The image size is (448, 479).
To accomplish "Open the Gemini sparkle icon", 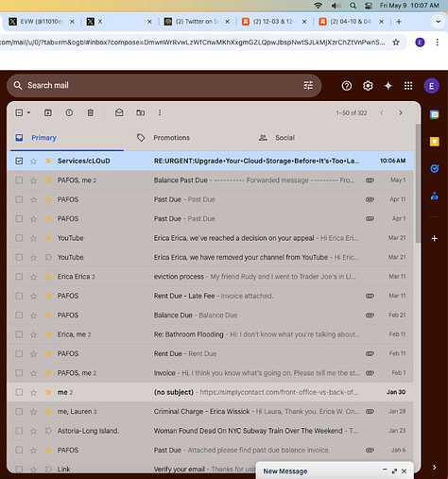I will coord(388,86).
